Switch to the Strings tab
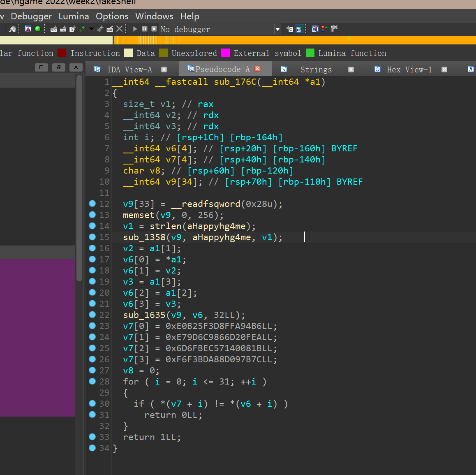Image resolution: width=476 pixels, height=475 pixels. (315, 70)
